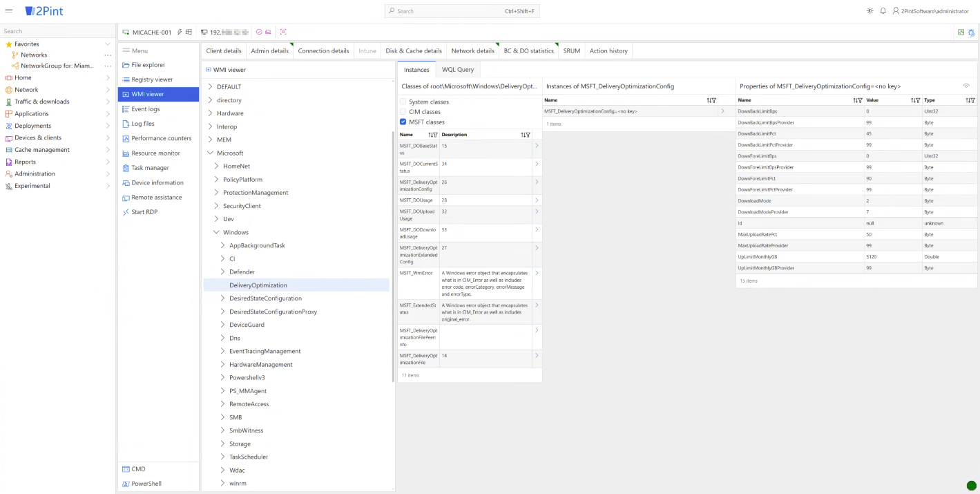The width and height of the screenshot is (980, 494).
Task: Expand the DEFAULT namespace node
Action: pyautogui.click(x=211, y=87)
